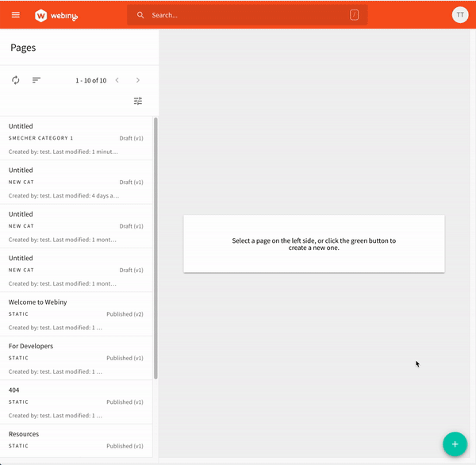
Task: Select the Resources page
Action: click(76, 441)
